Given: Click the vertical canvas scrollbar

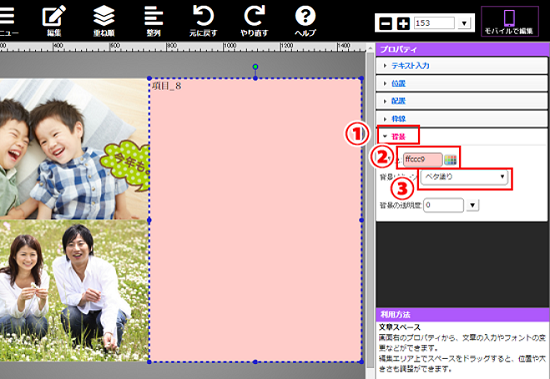Looking at the screenshot, I should 369,211.
